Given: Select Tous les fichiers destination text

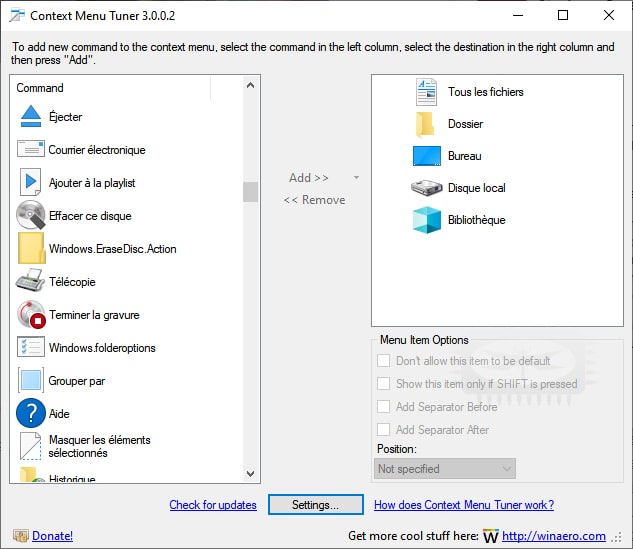Looking at the screenshot, I should 486,92.
